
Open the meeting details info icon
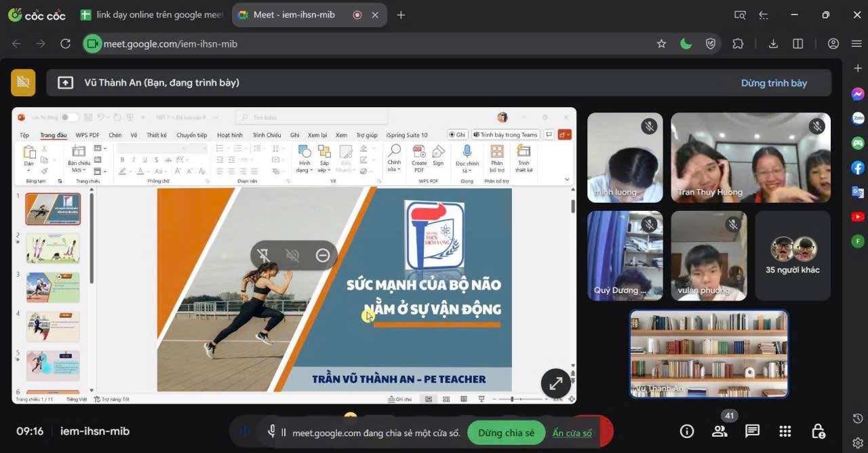tap(687, 431)
